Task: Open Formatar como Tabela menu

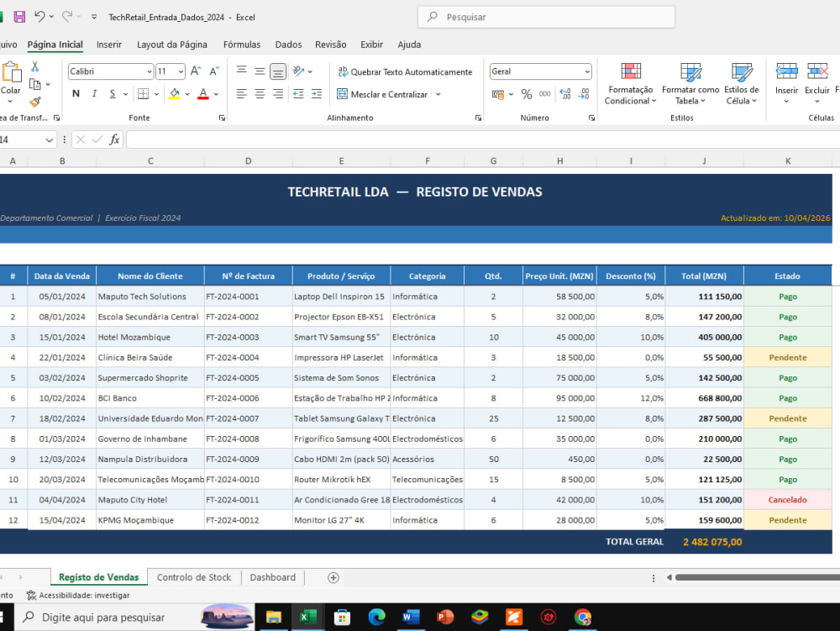Action: coord(690,83)
